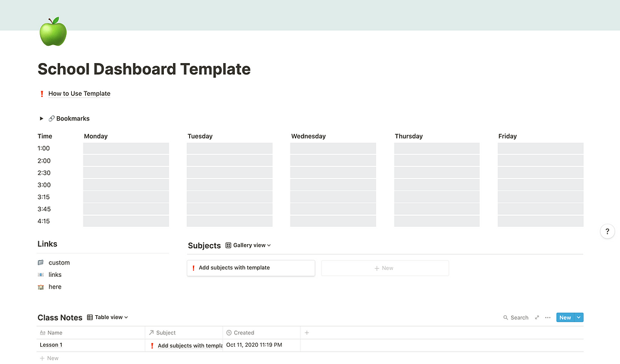Open the Add subjects with template card
The width and height of the screenshot is (620, 364).
(x=251, y=268)
